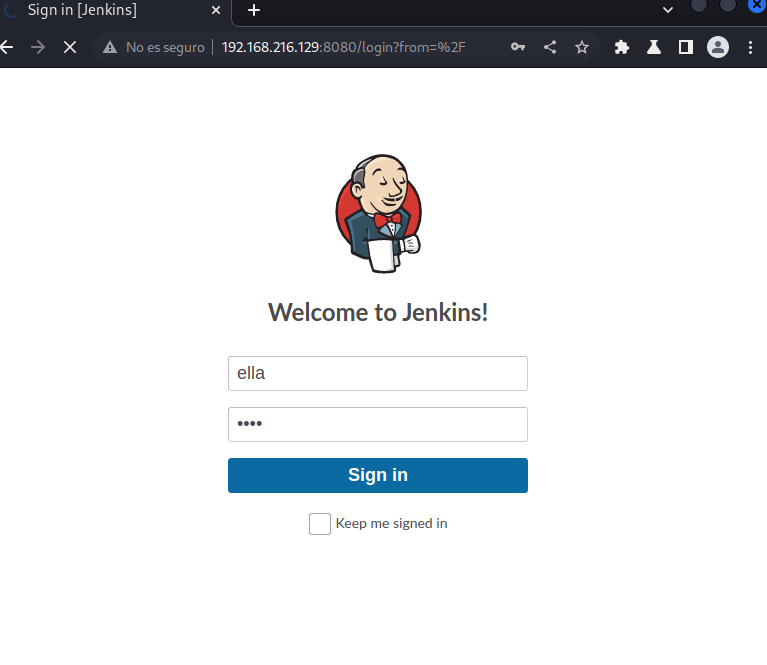Screen dimensions: 767x665
Task: Expand the tab search chevron
Action: [668, 10]
